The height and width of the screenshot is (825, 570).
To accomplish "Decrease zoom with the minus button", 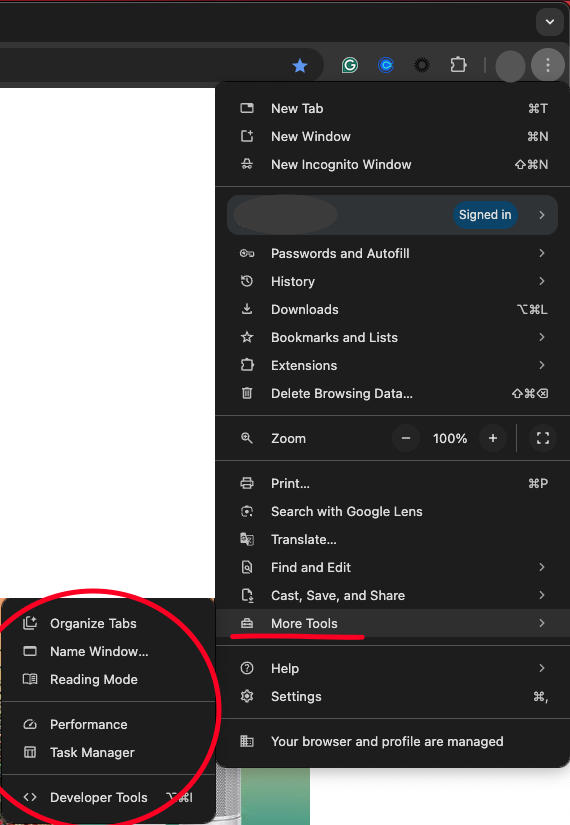I will [x=406, y=438].
